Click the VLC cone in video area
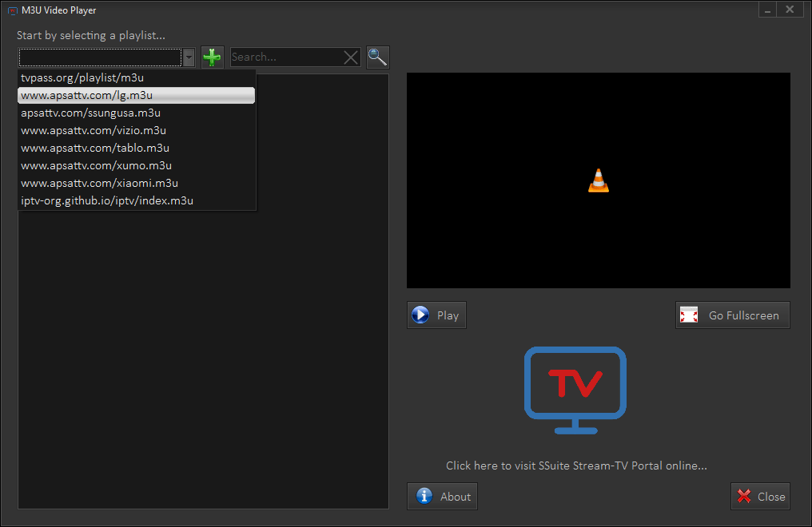The width and height of the screenshot is (812, 527). pos(598,180)
